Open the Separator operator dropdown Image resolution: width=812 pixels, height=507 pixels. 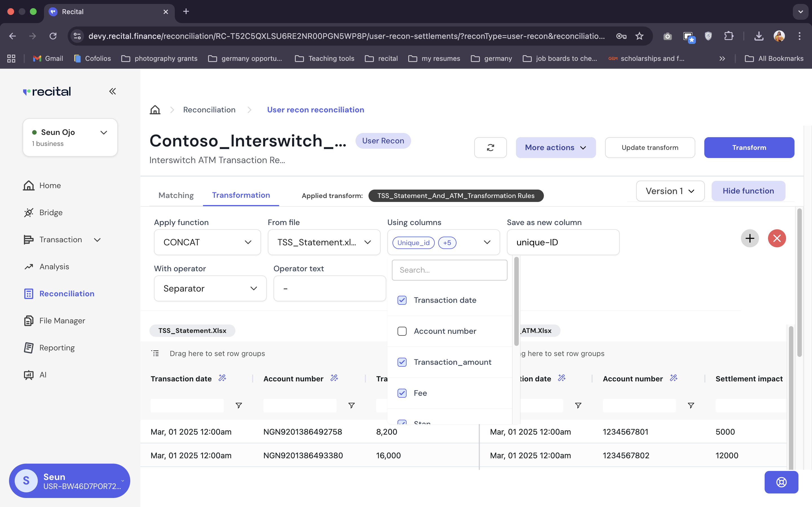210,288
